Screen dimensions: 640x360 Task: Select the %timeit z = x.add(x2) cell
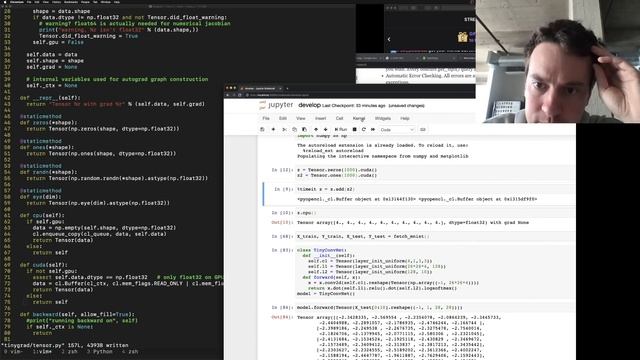pyautogui.click(x=435, y=189)
